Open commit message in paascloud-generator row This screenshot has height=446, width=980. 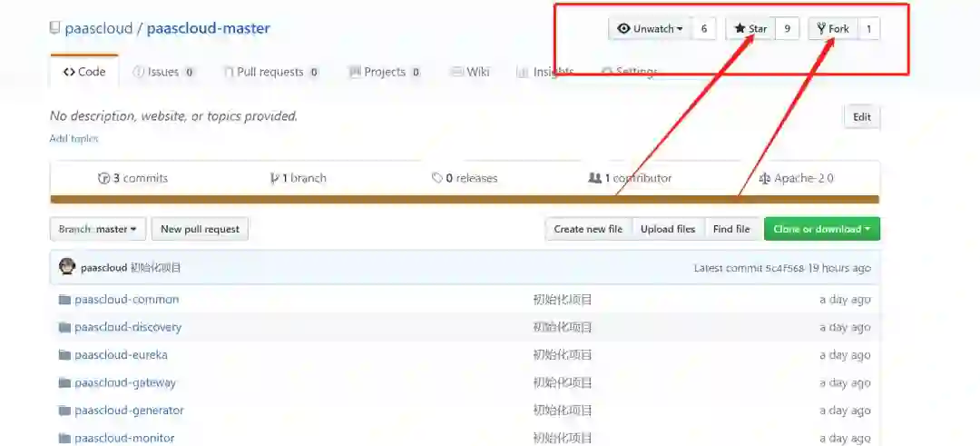(563, 411)
